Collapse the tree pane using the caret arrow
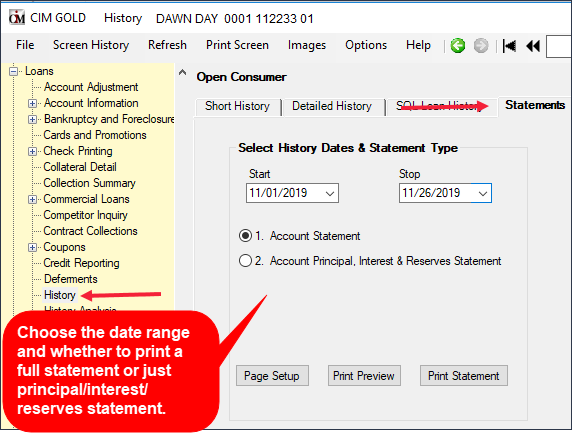 pyautogui.click(x=182, y=72)
